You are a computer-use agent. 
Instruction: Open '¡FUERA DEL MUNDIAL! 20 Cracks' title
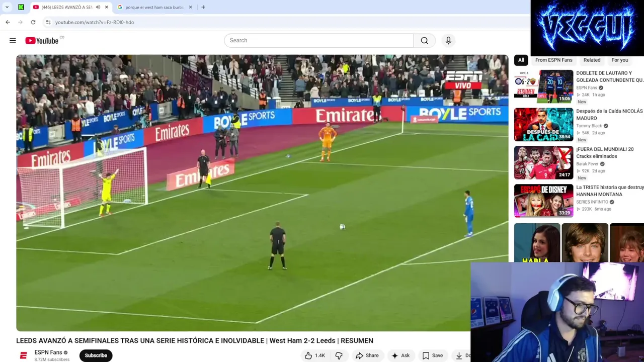pyautogui.click(x=605, y=153)
